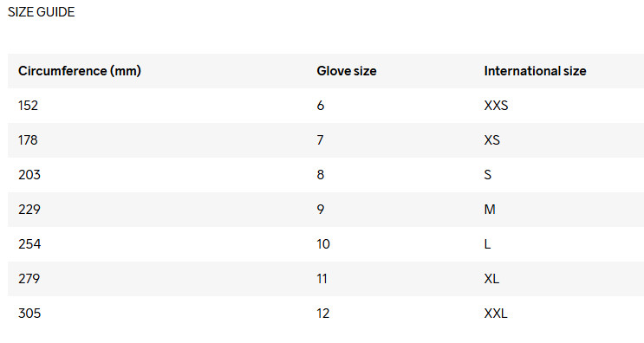The height and width of the screenshot is (343, 644).
Task: Click the 178 circumference cell
Action: (28, 140)
